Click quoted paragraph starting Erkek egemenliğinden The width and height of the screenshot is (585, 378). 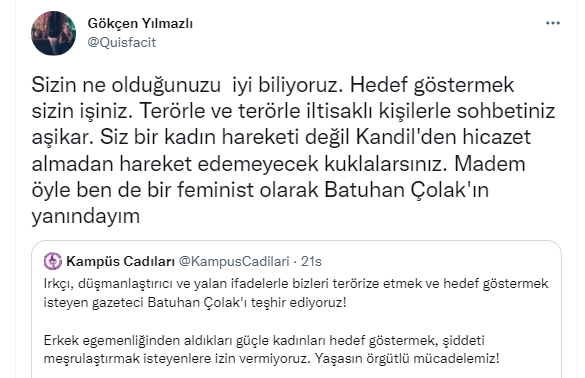(271, 349)
